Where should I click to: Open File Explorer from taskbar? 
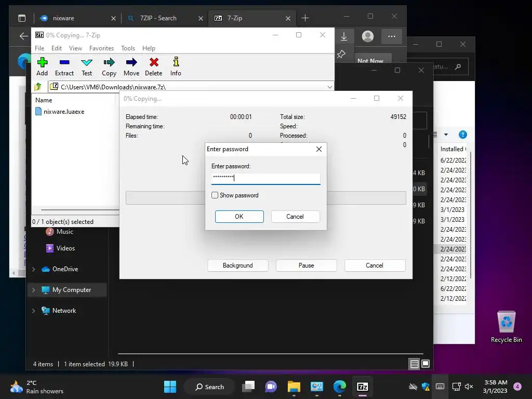coord(294,387)
